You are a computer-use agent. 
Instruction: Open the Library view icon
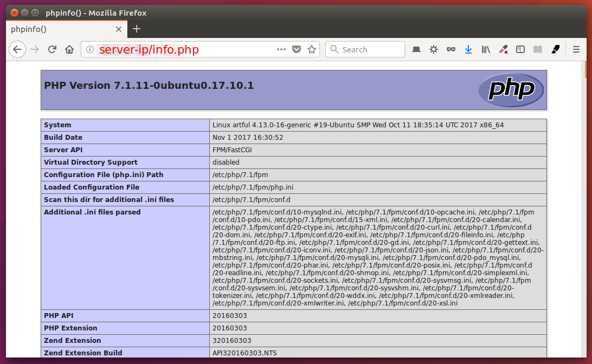(x=486, y=50)
